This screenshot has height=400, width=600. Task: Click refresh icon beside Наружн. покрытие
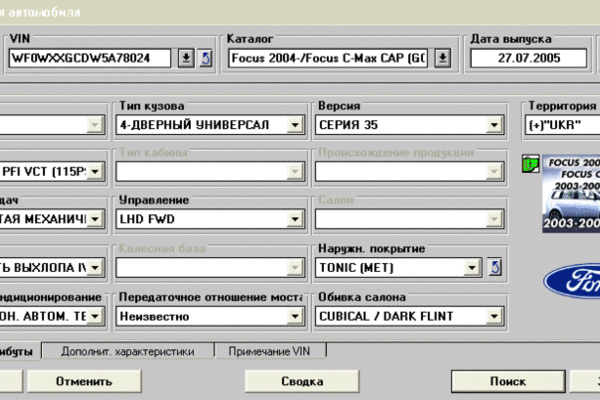tap(495, 267)
